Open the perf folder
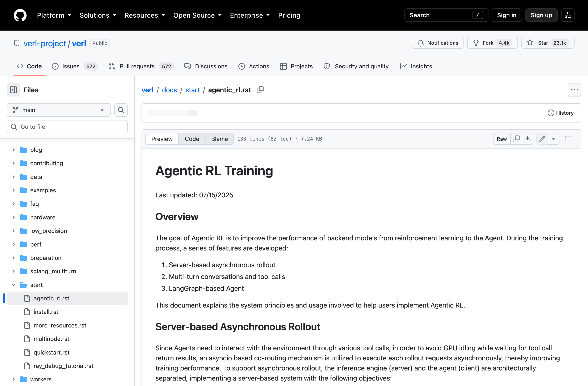 pos(67,244)
